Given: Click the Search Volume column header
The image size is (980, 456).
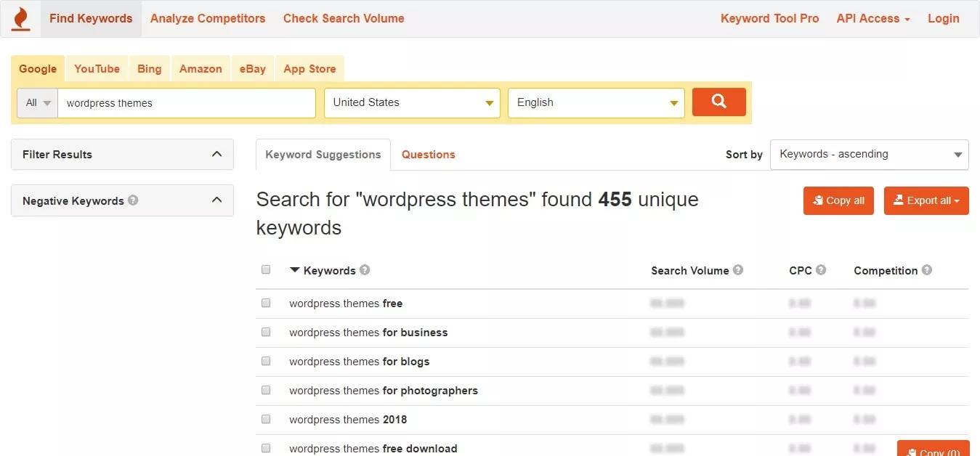Looking at the screenshot, I should [x=689, y=270].
